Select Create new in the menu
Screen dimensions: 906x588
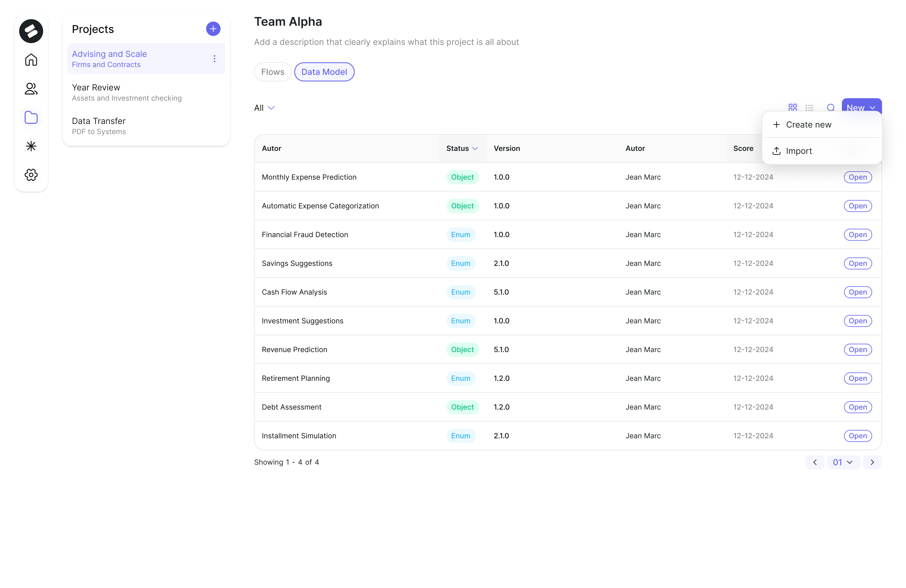pyautogui.click(x=822, y=125)
